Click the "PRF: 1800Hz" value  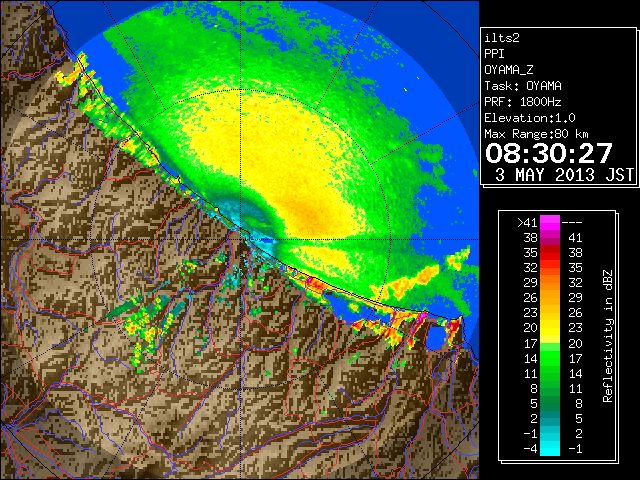[x=523, y=102]
